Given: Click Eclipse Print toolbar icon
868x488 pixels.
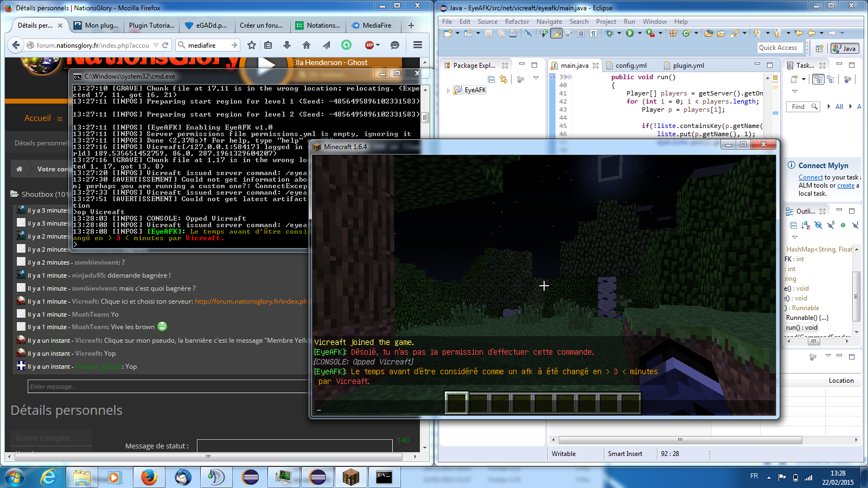Looking at the screenshot, I should pyautogui.click(x=513, y=33).
